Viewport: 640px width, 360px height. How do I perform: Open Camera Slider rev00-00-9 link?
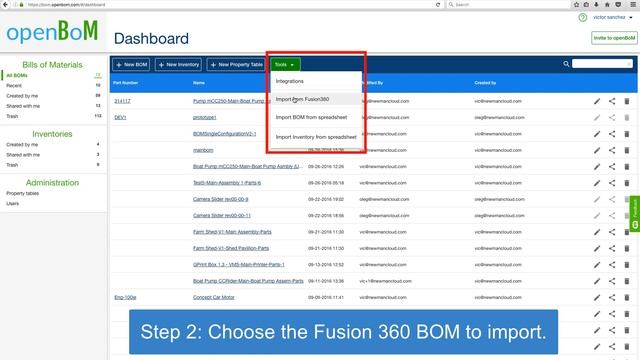click(x=220, y=199)
